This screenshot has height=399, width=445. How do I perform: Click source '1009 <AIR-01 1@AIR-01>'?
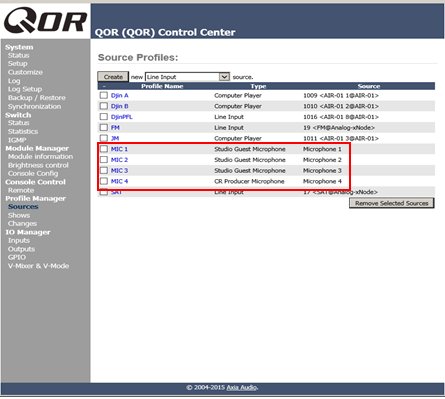point(341,95)
